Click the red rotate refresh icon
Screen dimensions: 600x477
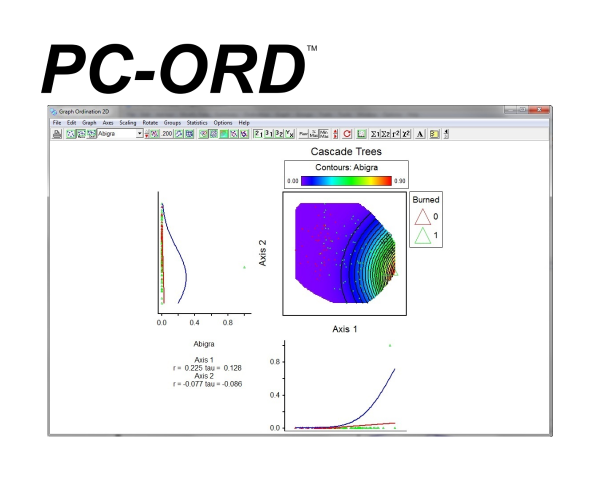point(347,134)
